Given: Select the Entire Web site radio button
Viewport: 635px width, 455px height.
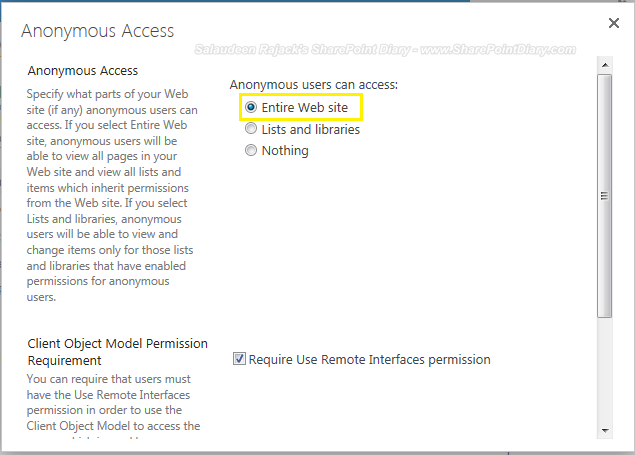Looking at the screenshot, I should tap(251, 106).
